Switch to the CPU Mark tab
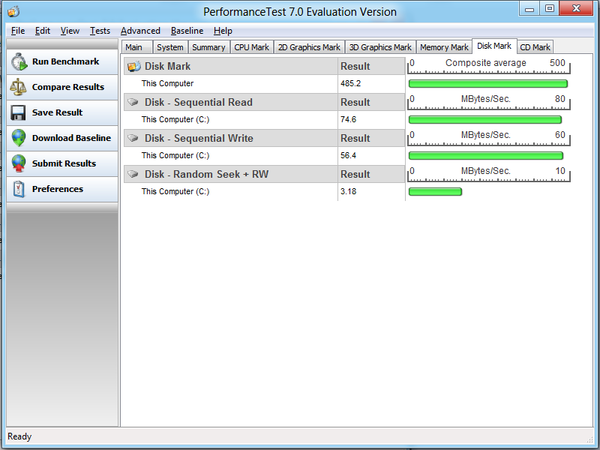 click(x=251, y=47)
